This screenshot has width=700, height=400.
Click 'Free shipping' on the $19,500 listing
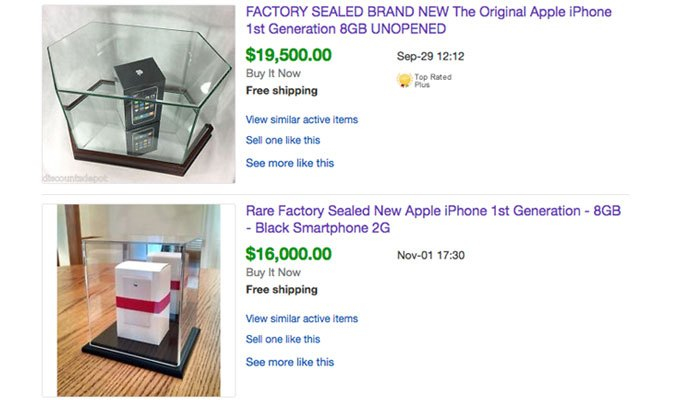coord(281,91)
